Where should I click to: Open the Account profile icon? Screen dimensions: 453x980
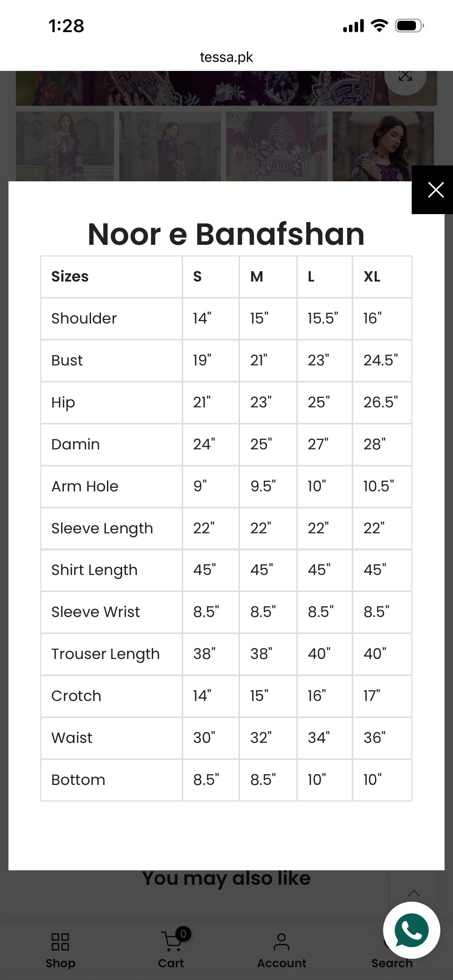pos(282,942)
